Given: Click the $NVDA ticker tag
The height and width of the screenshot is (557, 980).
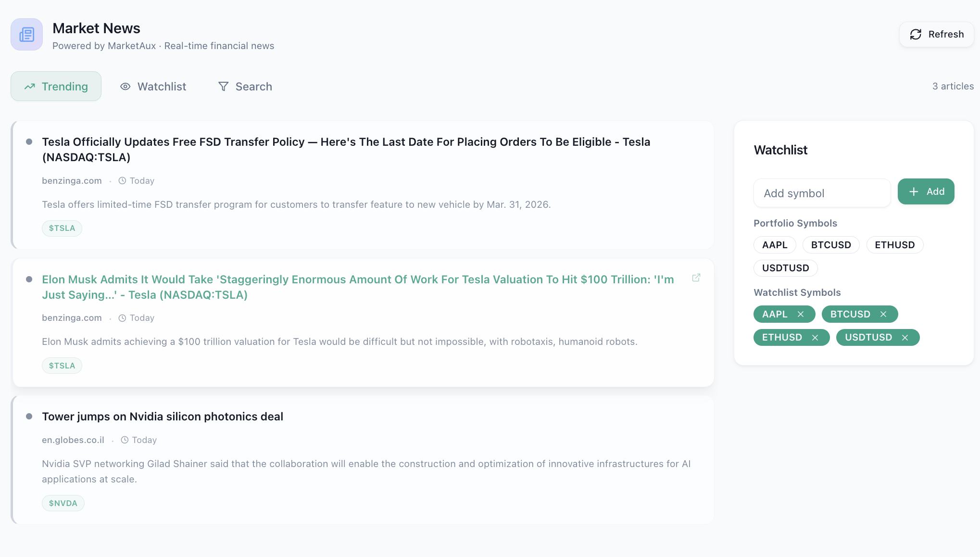Looking at the screenshot, I should tap(63, 503).
